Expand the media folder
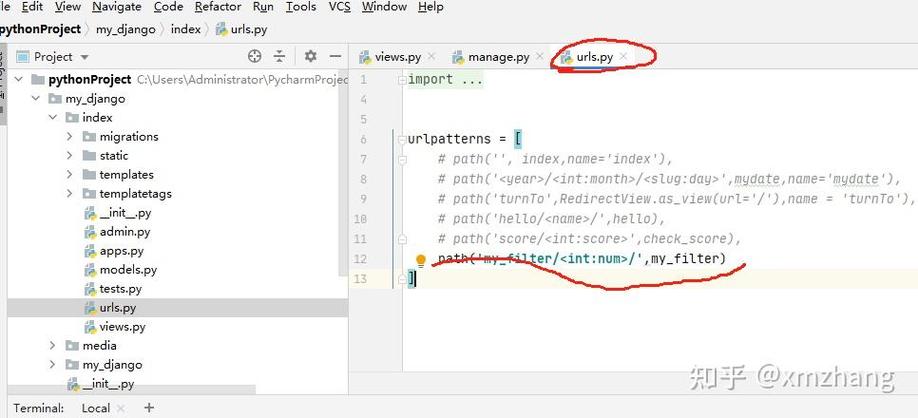This screenshot has width=918, height=418. point(53,346)
